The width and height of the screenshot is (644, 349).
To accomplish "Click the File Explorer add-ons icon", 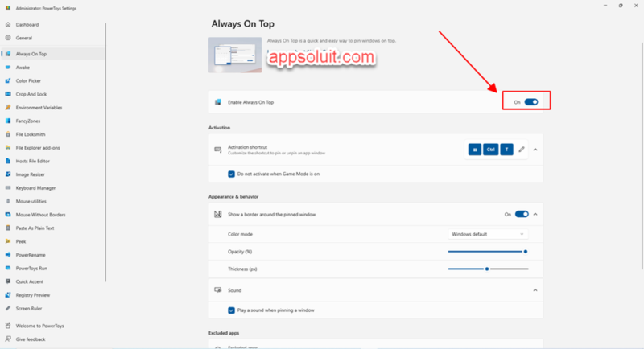I will (8, 148).
